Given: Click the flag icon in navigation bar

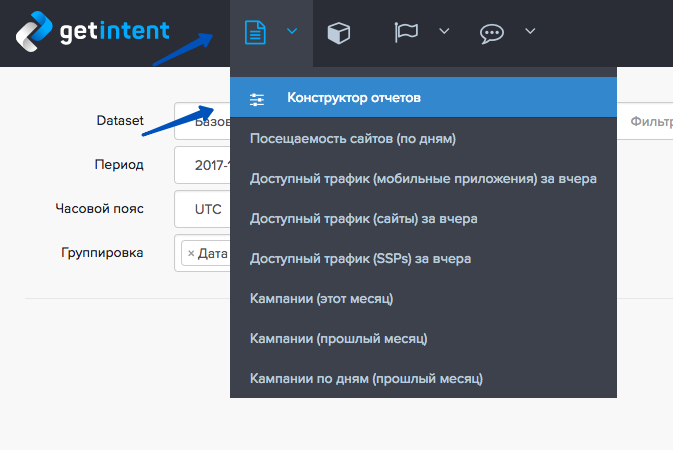Looking at the screenshot, I should pos(407,32).
